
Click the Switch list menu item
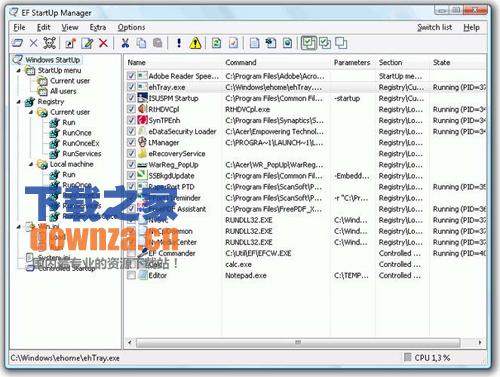[434, 27]
